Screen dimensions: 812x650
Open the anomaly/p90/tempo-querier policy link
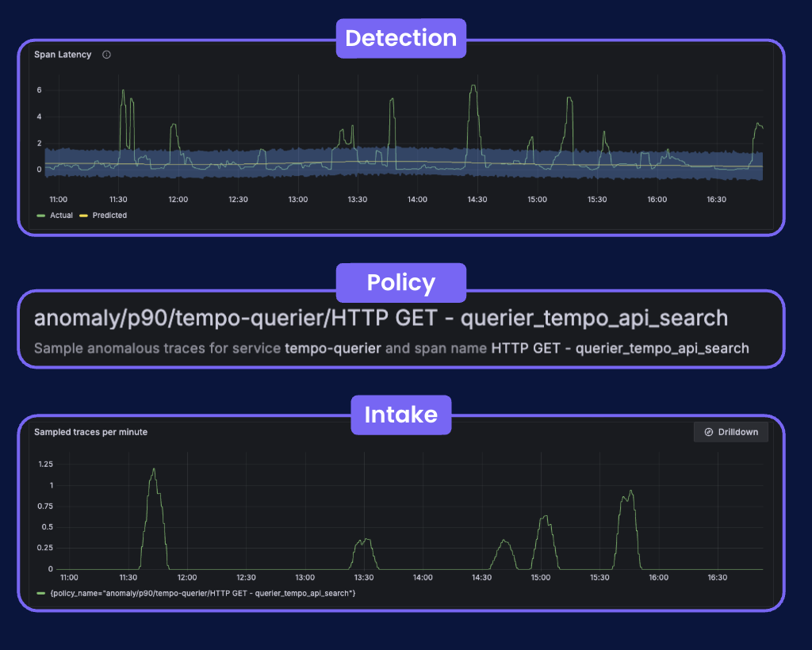pos(381,319)
